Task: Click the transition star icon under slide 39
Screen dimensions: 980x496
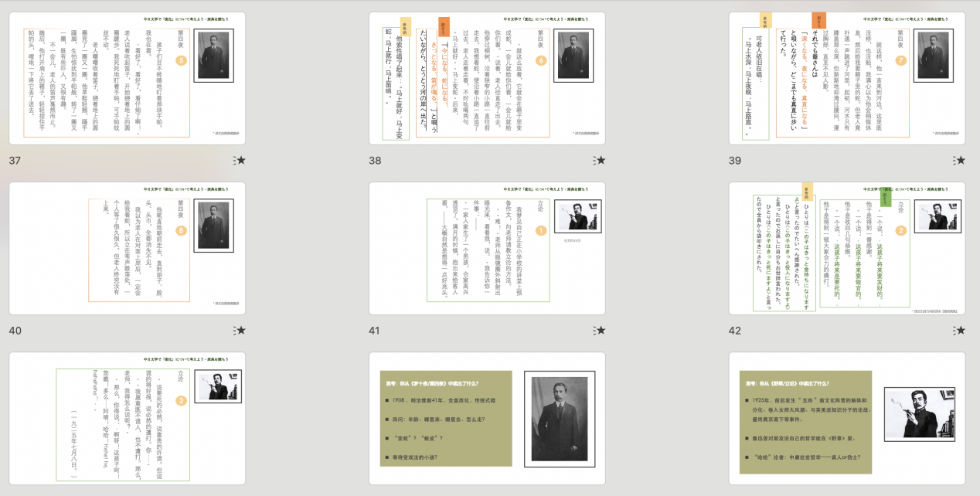Action: point(959,161)
